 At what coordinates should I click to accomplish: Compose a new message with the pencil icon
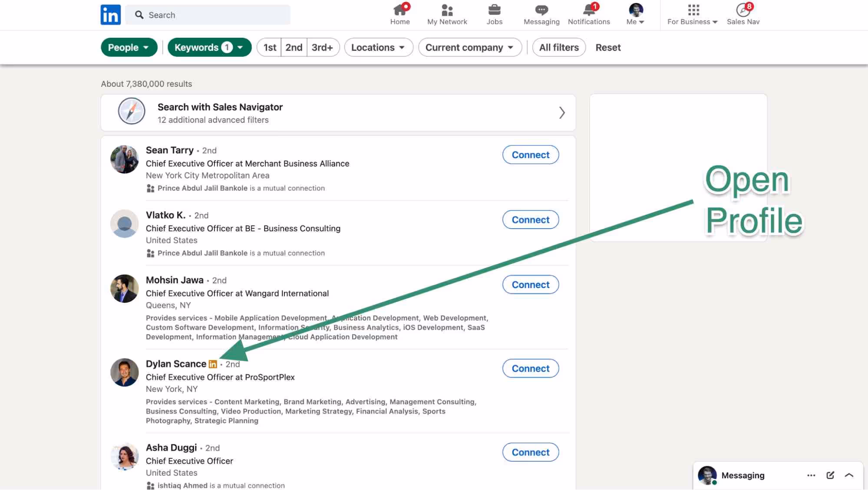click(830, 475)
